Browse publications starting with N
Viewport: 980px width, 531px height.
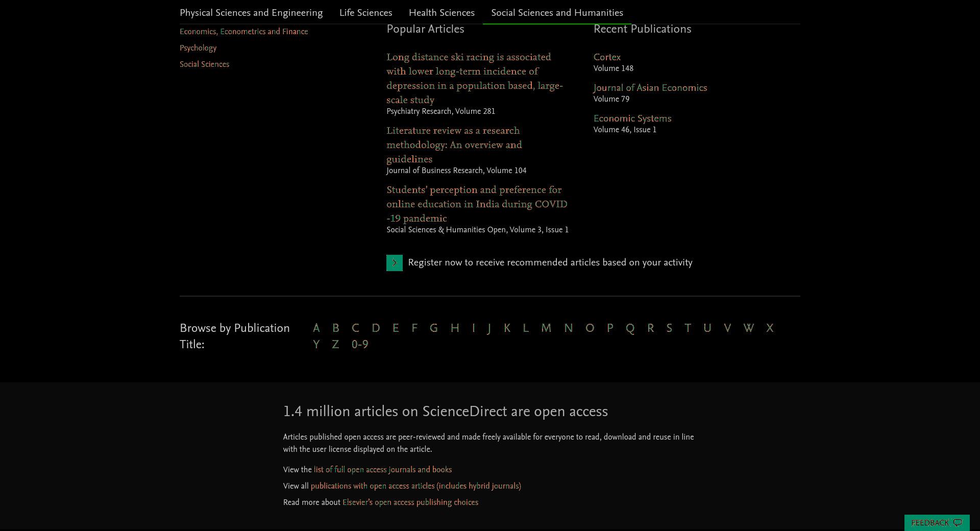point(569,328)
